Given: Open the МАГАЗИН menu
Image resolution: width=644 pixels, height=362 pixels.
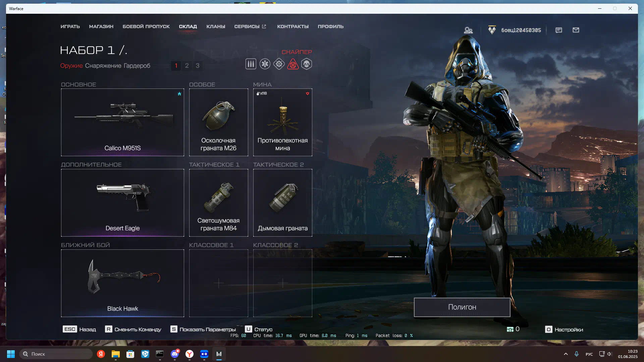Looking at the screenshot, I should 101,26.
